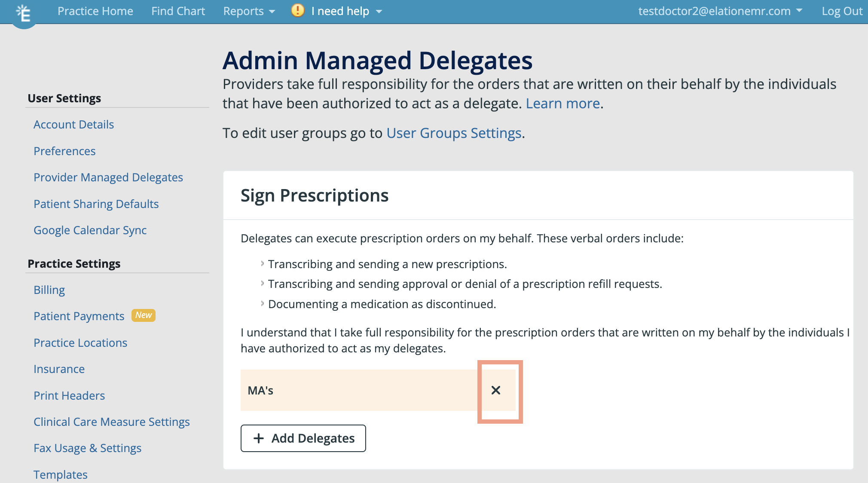Follow the Learn more link
Screen dimensions: 868x483
pos(562,103)
